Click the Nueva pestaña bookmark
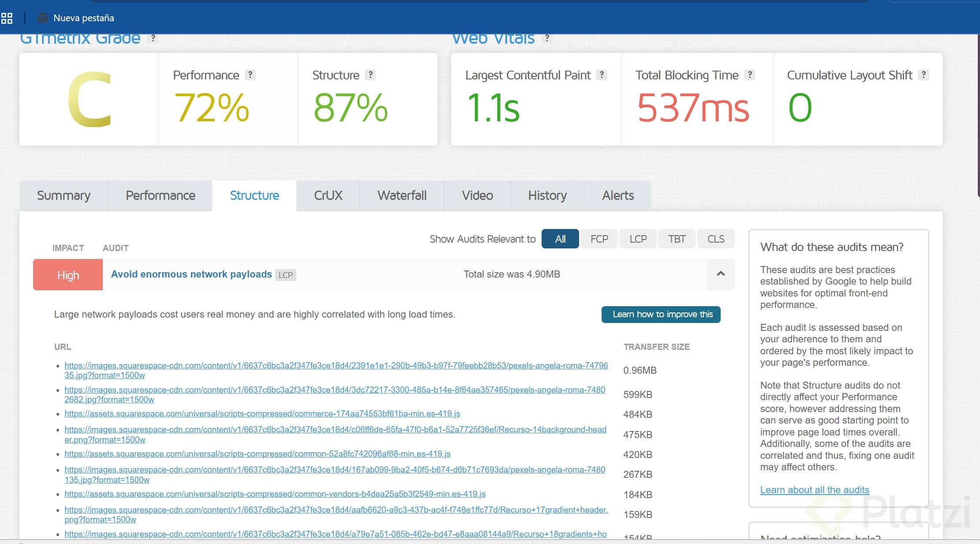Image resolution: width=980 pixels, height=544 pixels. click(83, 18)
